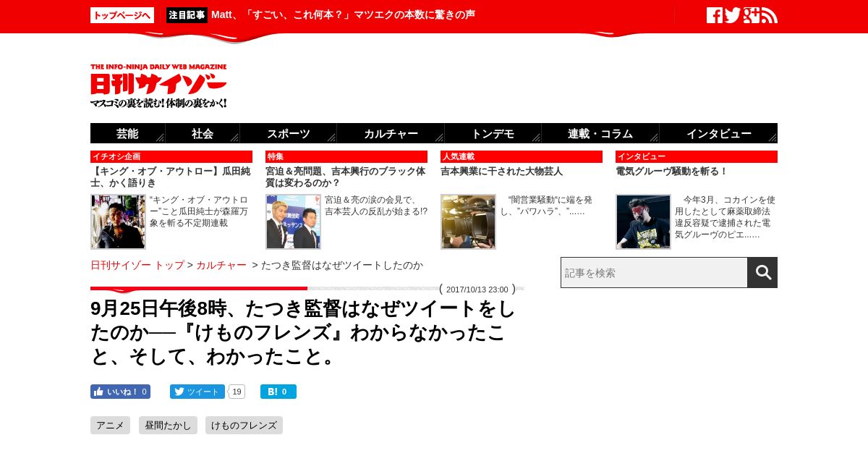Open the 芸能 menu tab
868x456 pixels.
127,133
